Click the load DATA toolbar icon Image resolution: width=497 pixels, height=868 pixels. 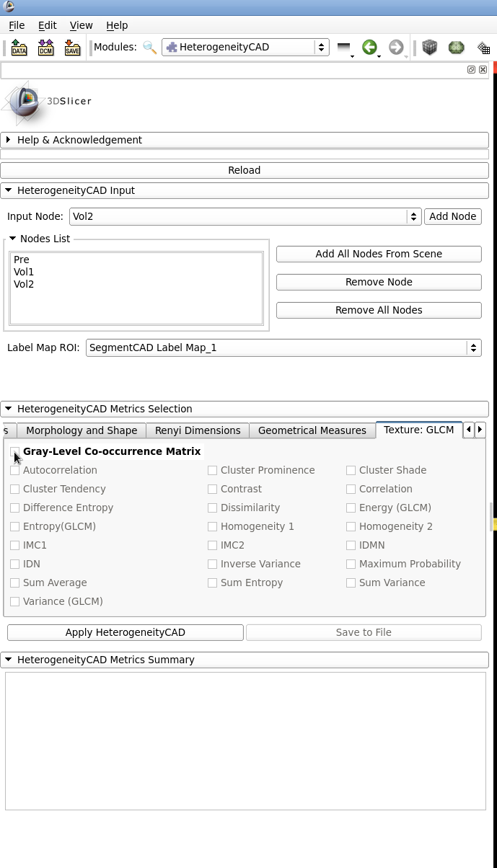coord(19,48)
